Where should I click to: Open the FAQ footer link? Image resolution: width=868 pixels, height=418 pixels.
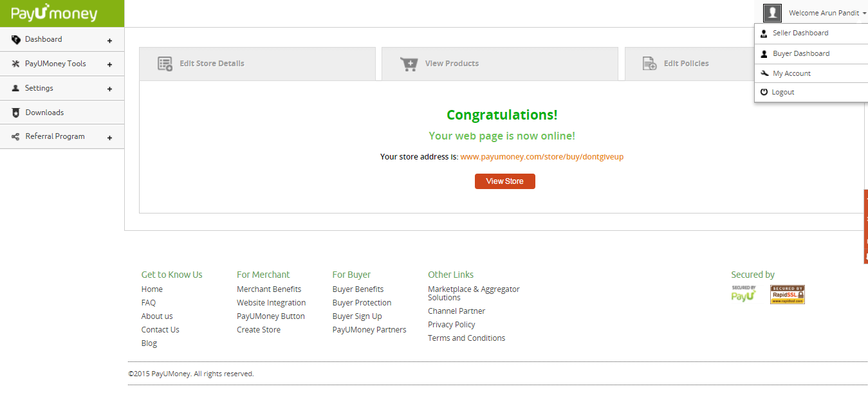pyautogui.click(x=149, y=303)
